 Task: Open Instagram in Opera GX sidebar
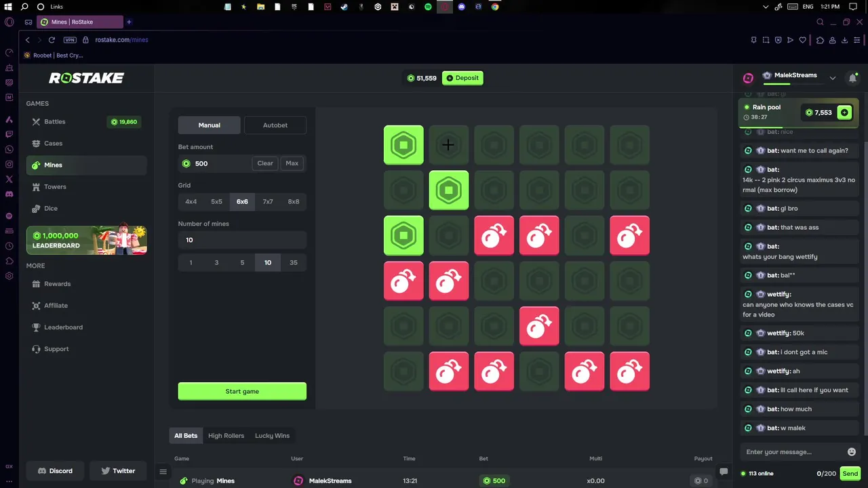[x=9, y=164]
